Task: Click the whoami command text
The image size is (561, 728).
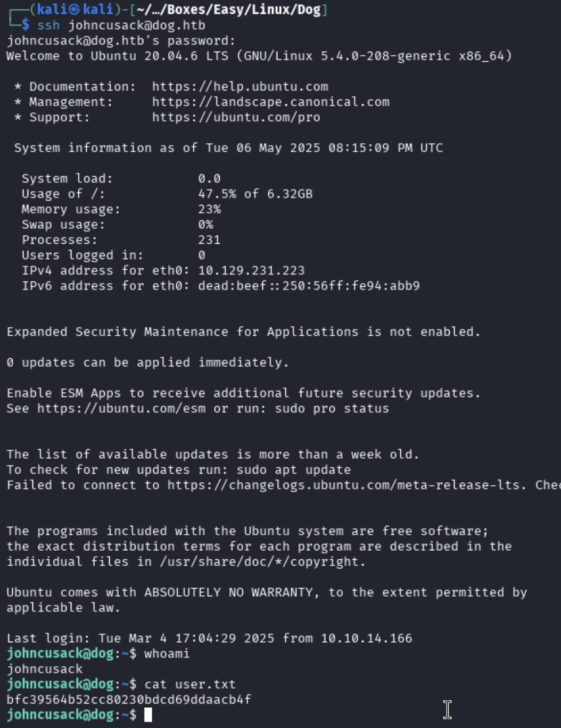Action: [x=167, y=653]
